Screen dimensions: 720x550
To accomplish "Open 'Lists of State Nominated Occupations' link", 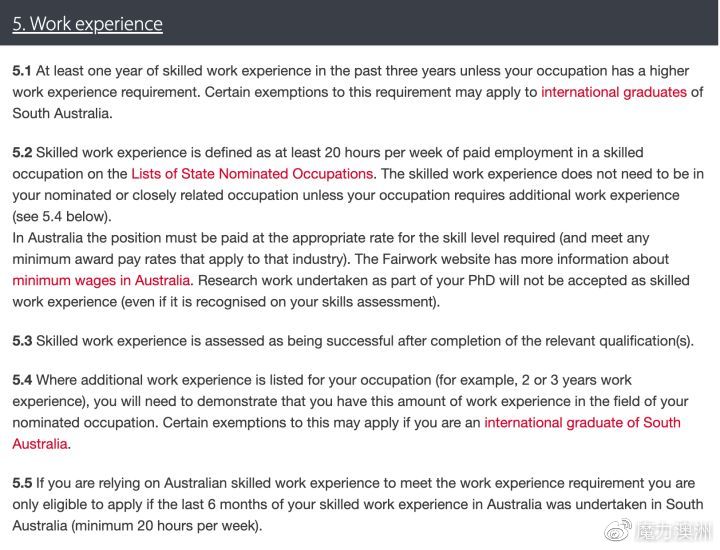I will pyautogui.click(x=252, y=174).
